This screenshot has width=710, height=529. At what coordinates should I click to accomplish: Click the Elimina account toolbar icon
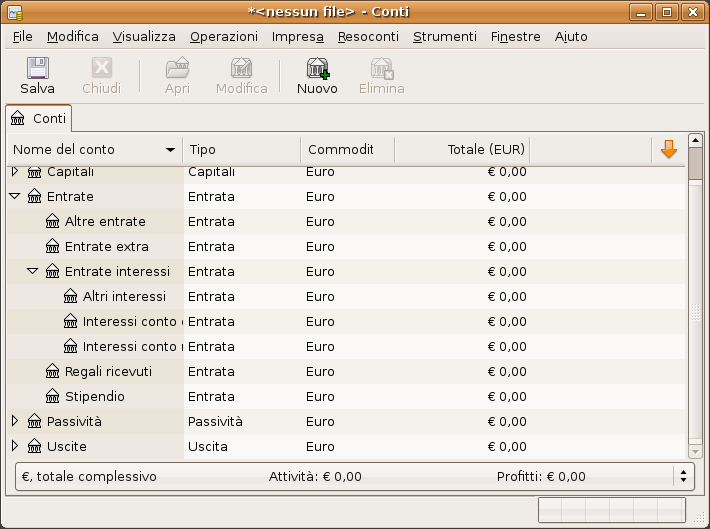[x=382, y=68]
